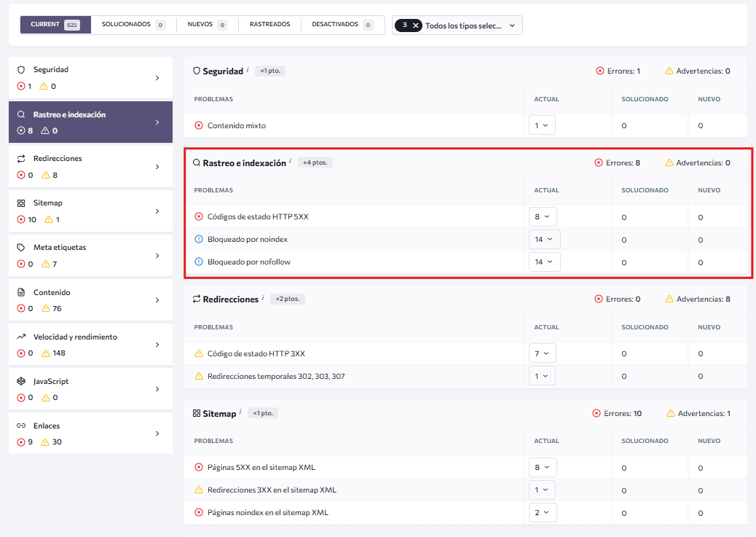The image size is (756, 537).
Task: Select the Desactivados tab
Action: pos(342,25)
